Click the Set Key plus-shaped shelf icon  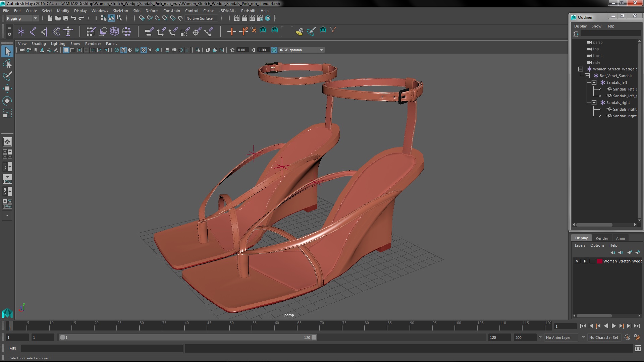coord(231,32)
